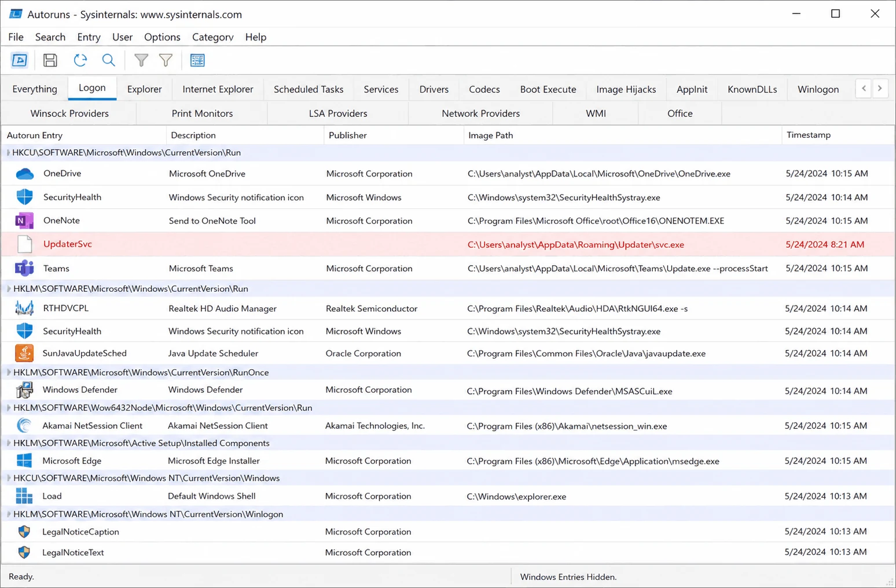896x588 pixels.
Task: Click the Autoruns app icon in title bar
Action: click(16, 14)
